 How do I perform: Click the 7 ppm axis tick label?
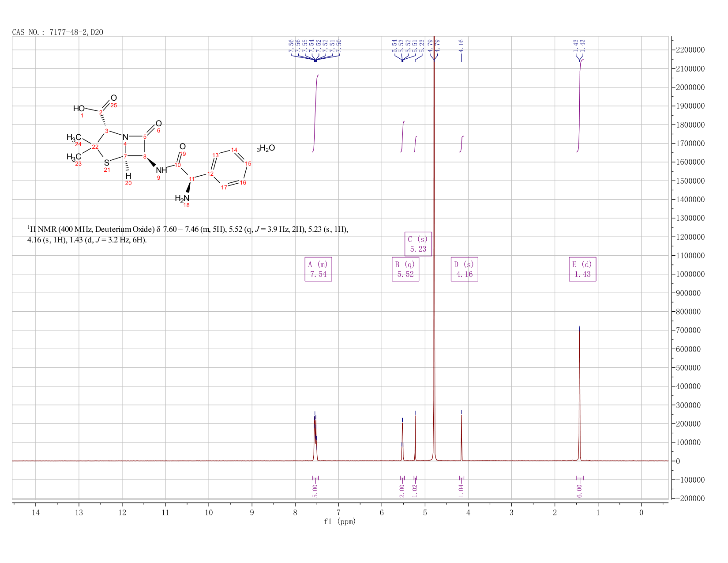(338, 512)
